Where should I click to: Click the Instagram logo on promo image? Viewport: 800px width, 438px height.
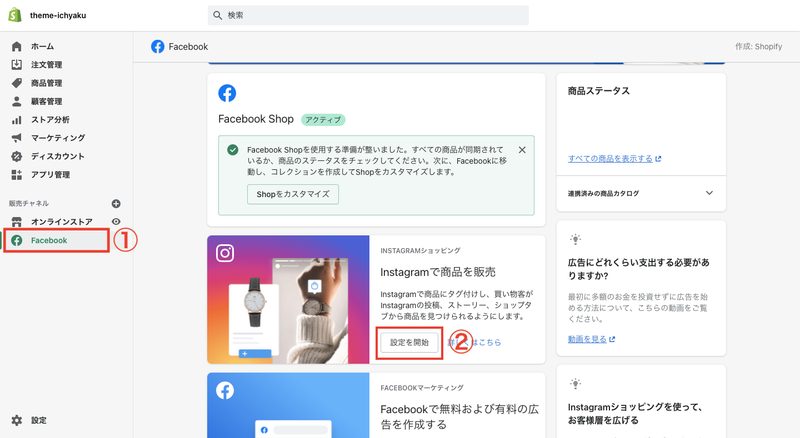click(225, 253)
